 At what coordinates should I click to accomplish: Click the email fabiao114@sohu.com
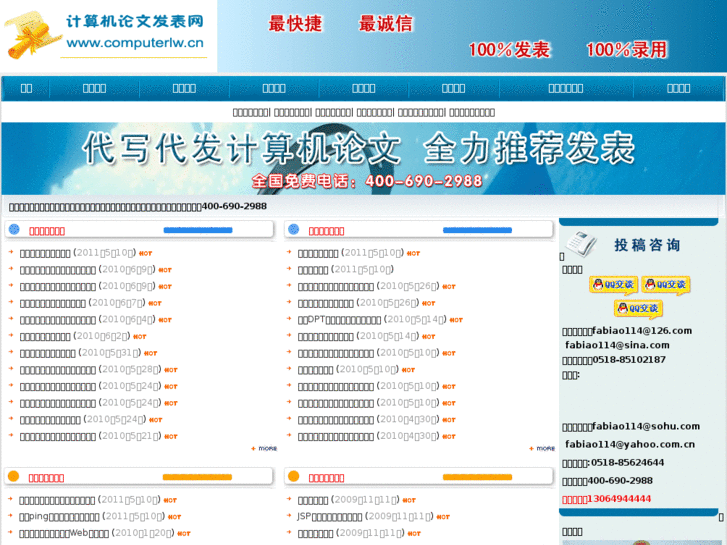646,426
